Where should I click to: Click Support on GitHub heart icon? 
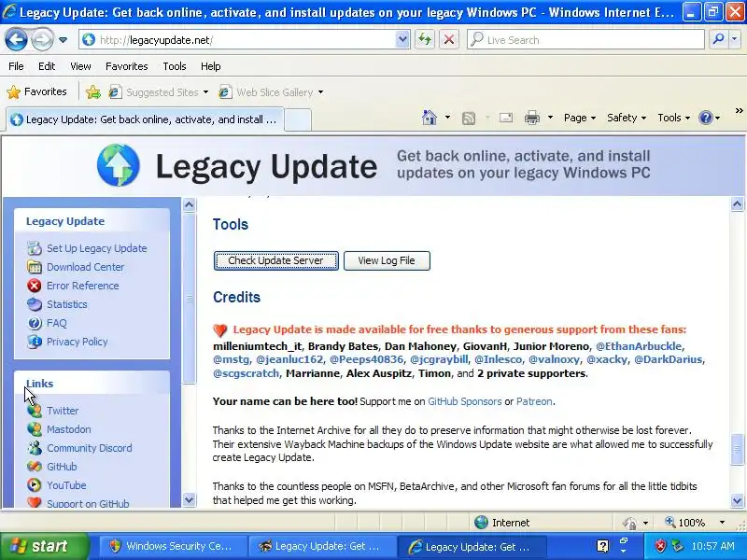35,502
